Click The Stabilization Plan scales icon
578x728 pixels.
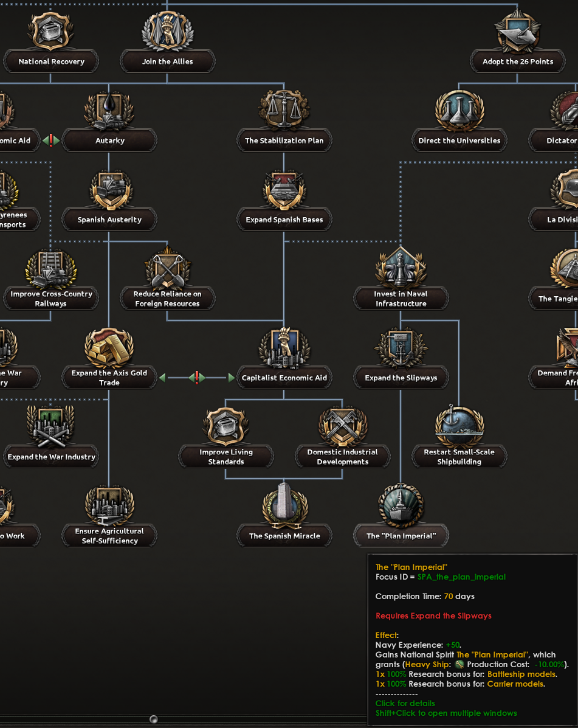284,111
